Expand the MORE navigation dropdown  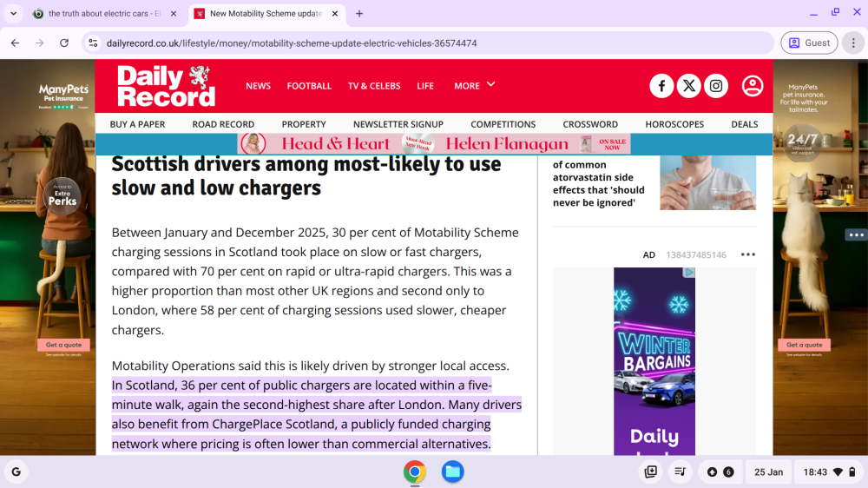tap(475, 85)
